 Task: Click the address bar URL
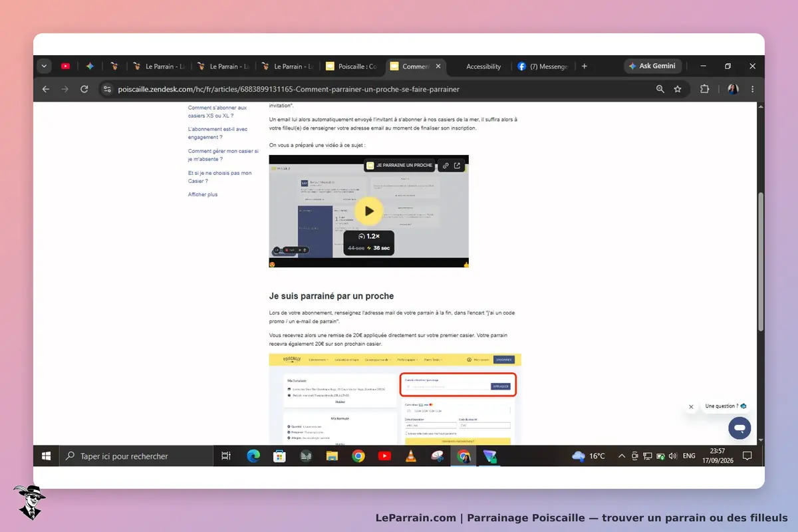[289, 89]
